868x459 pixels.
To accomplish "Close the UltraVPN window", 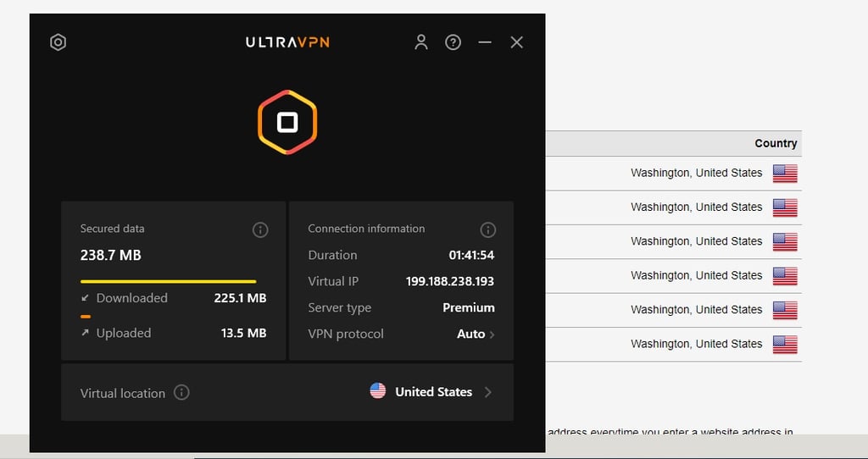I will (x=516, y=42).
